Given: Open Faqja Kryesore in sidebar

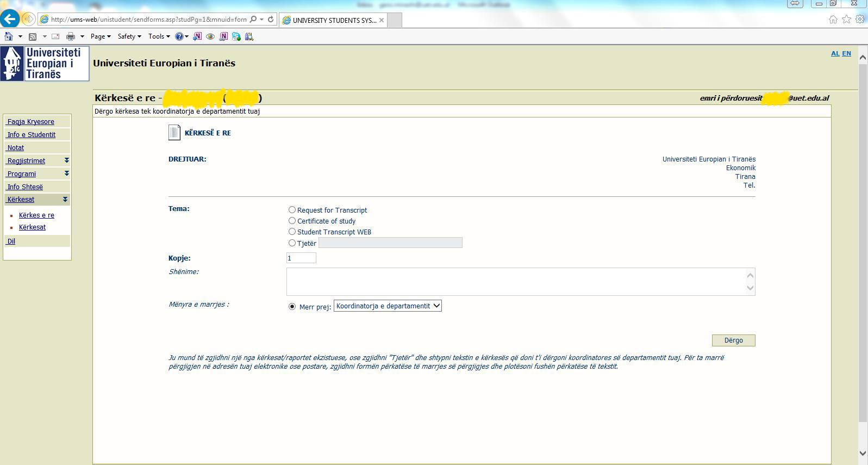Looking at the screenshot, I should tap(31, 122).
